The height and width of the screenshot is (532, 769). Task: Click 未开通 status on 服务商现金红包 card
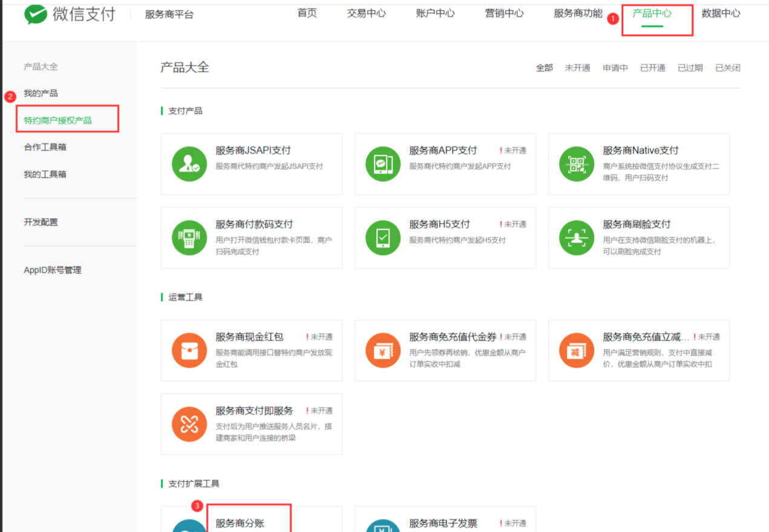pos(319,337)
